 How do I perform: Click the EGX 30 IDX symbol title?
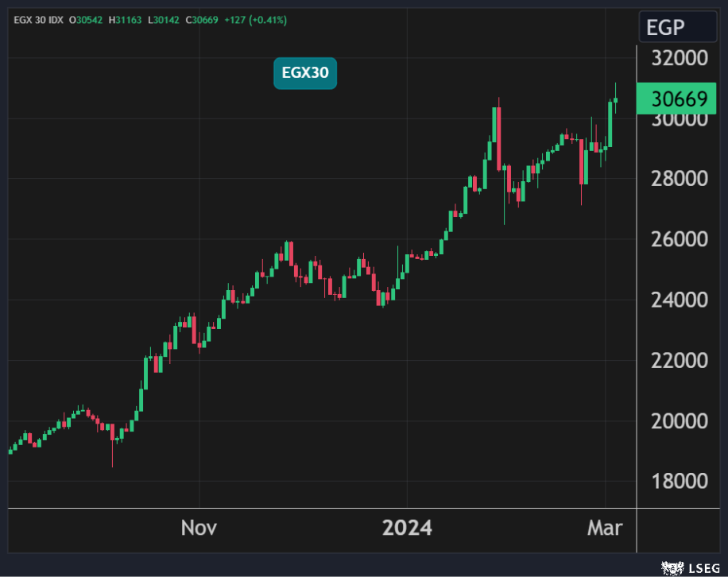[x=37, y=19]
